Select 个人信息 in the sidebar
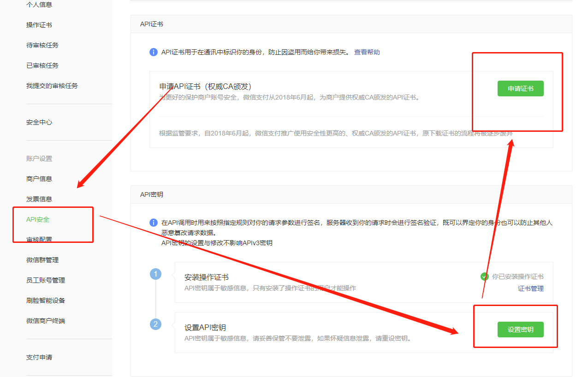This screenshot has width=588, height=377. coord(39,5)
